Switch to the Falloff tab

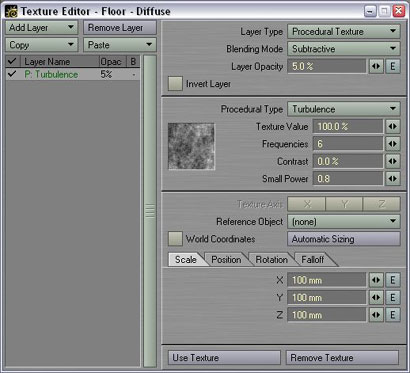pos(313,259)
